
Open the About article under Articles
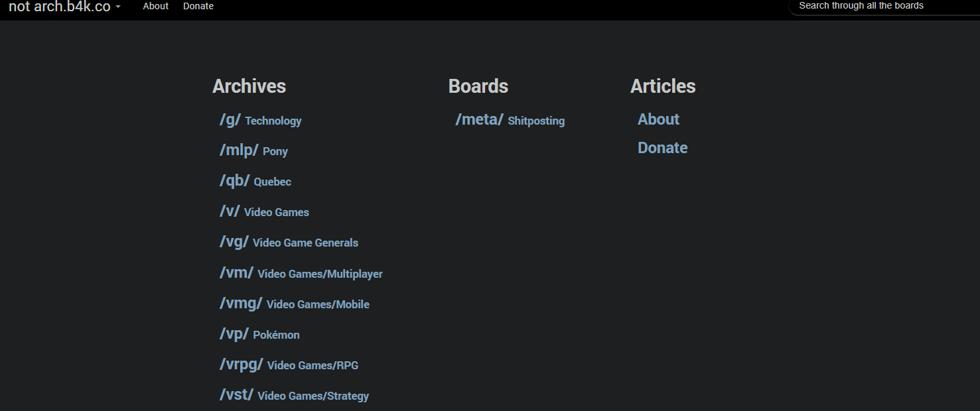(658, 119)
